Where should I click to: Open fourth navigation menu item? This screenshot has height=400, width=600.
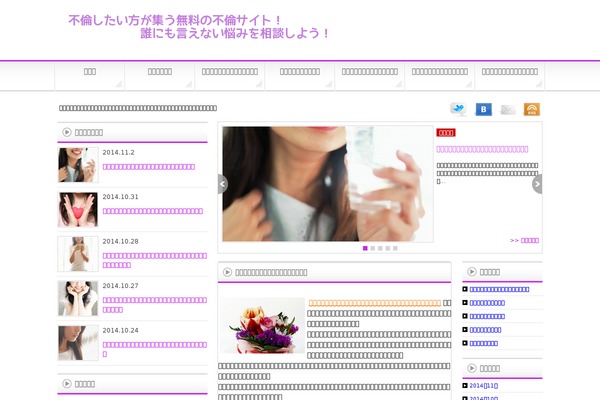(300, 76)
